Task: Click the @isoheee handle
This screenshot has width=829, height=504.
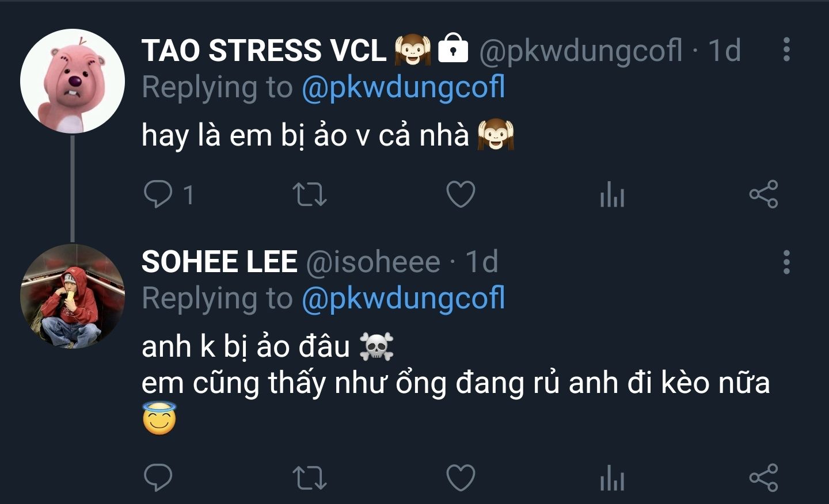Action: [x=373, y=262]
